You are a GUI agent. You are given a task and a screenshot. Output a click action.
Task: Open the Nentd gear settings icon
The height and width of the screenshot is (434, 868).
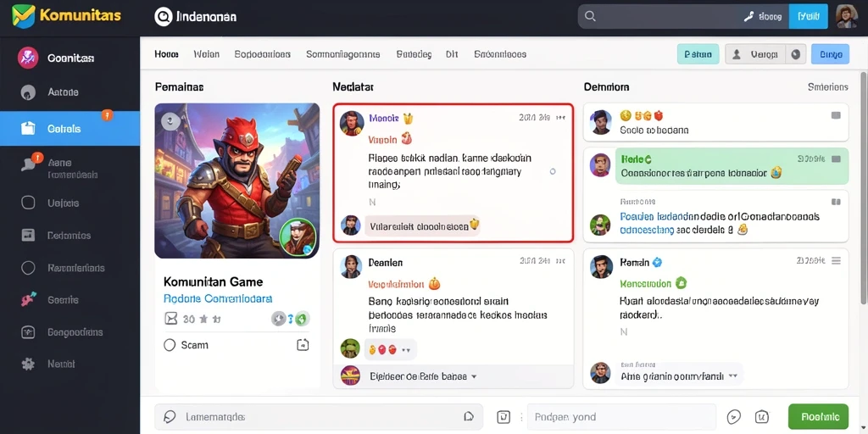tap(28, 364)
